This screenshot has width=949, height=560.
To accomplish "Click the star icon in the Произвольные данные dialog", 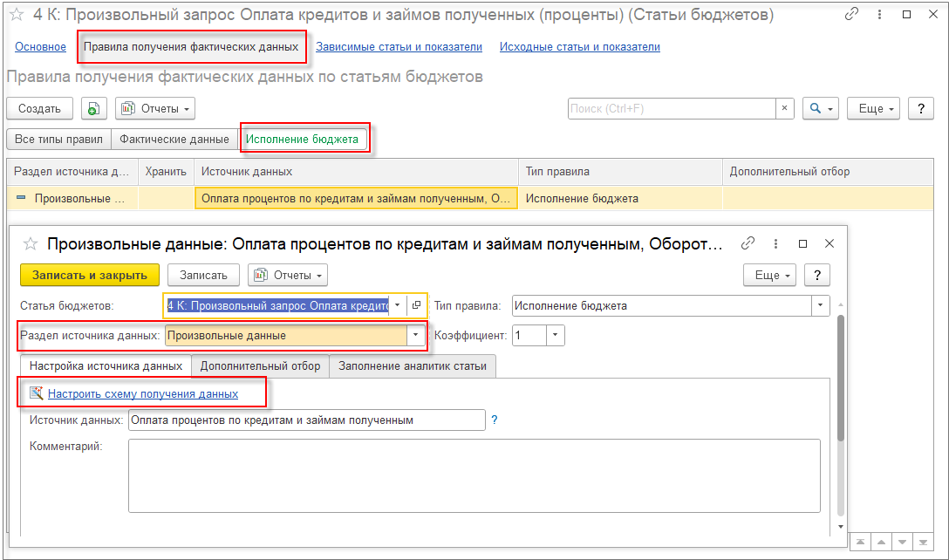I will [x=31, y=244].
